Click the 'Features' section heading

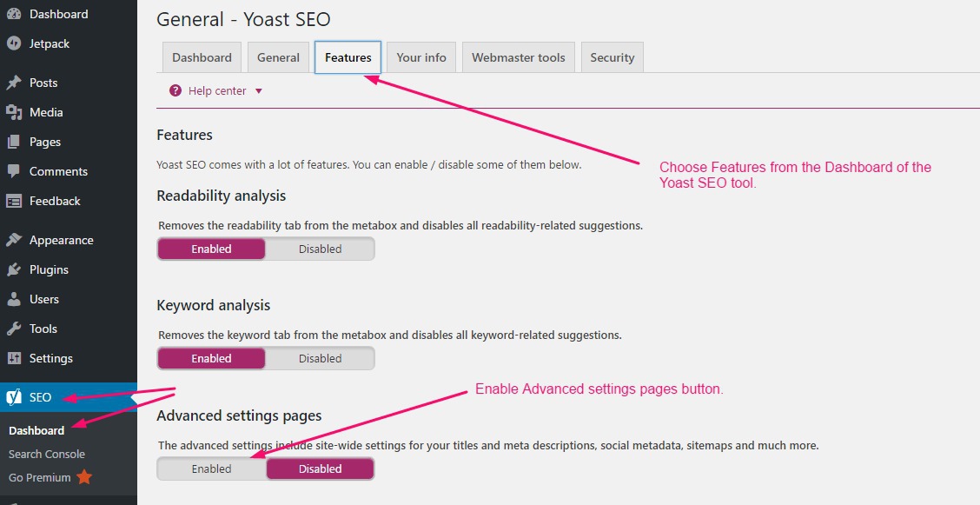click(x=184, y=135)
